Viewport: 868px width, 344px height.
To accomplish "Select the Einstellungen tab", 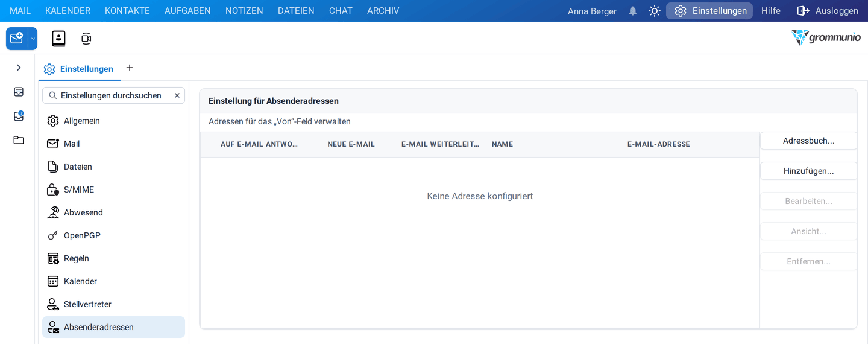I will point(79,69).
